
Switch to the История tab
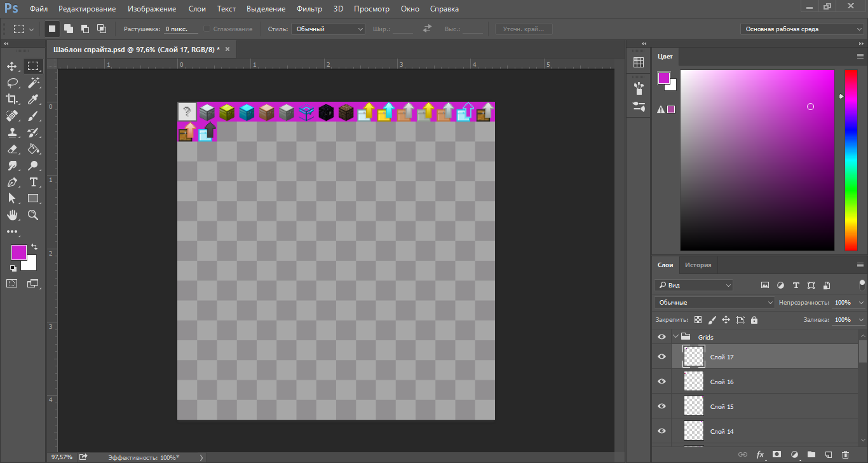tap(698, 265)
